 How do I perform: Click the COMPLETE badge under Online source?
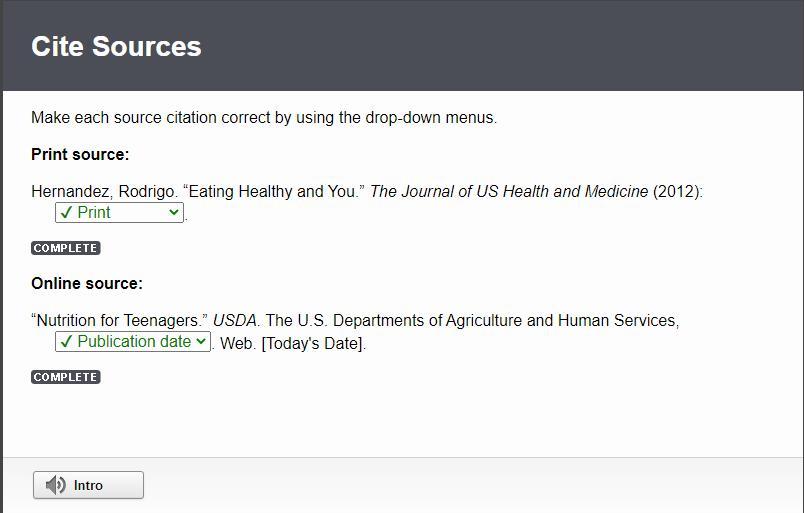[x=66, y=377]
